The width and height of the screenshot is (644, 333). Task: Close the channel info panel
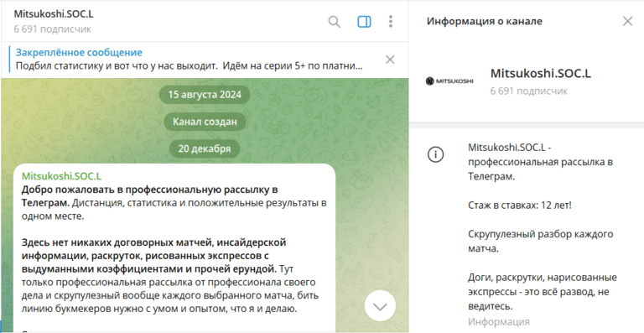click(627, 21)
